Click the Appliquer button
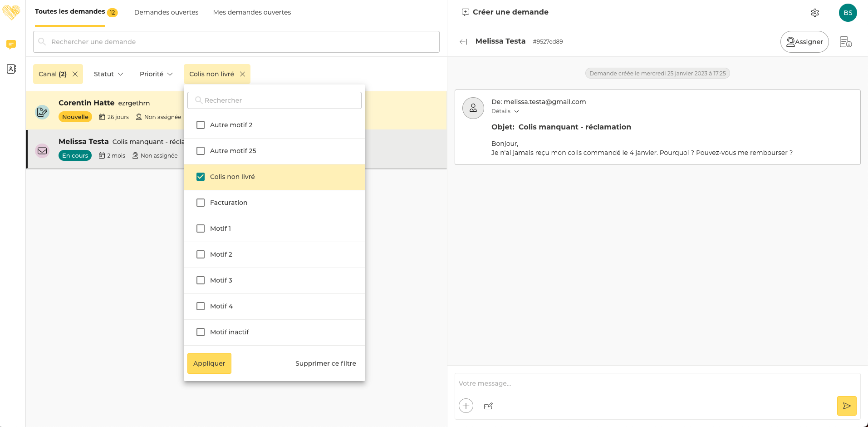 pos(209,363)
